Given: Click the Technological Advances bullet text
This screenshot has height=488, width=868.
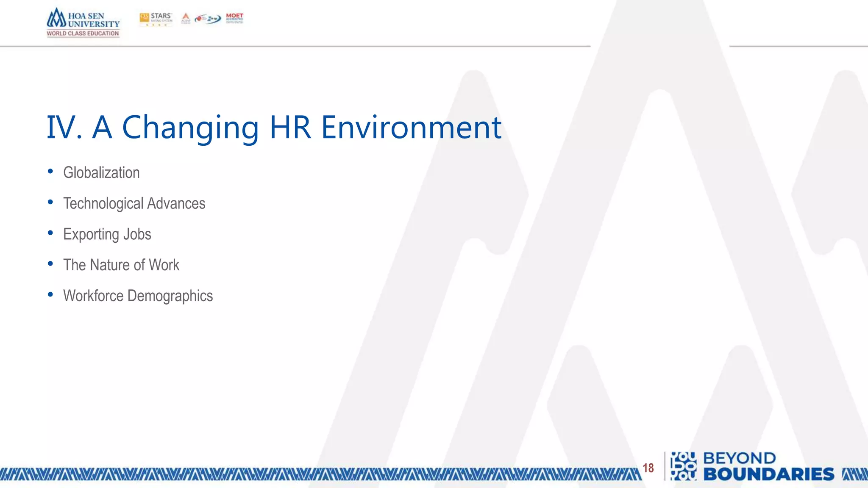Looking at the screenshot, I should click(x=134, y=204).
